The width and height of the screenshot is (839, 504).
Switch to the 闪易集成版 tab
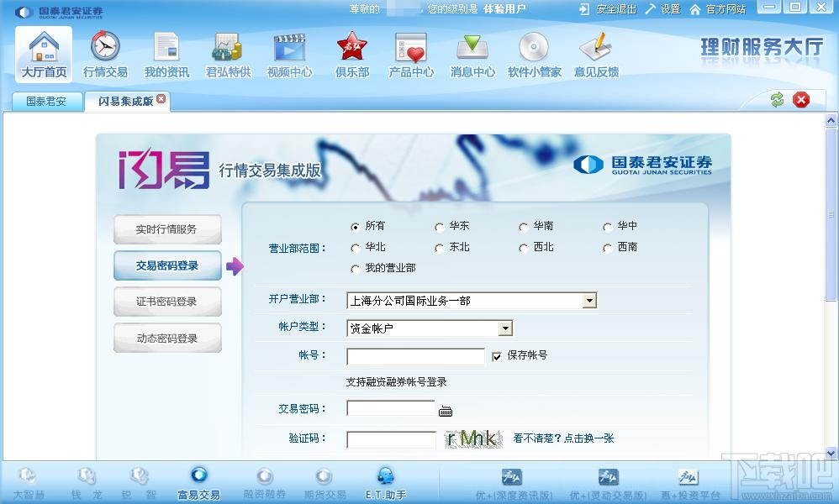pos(126,101)
